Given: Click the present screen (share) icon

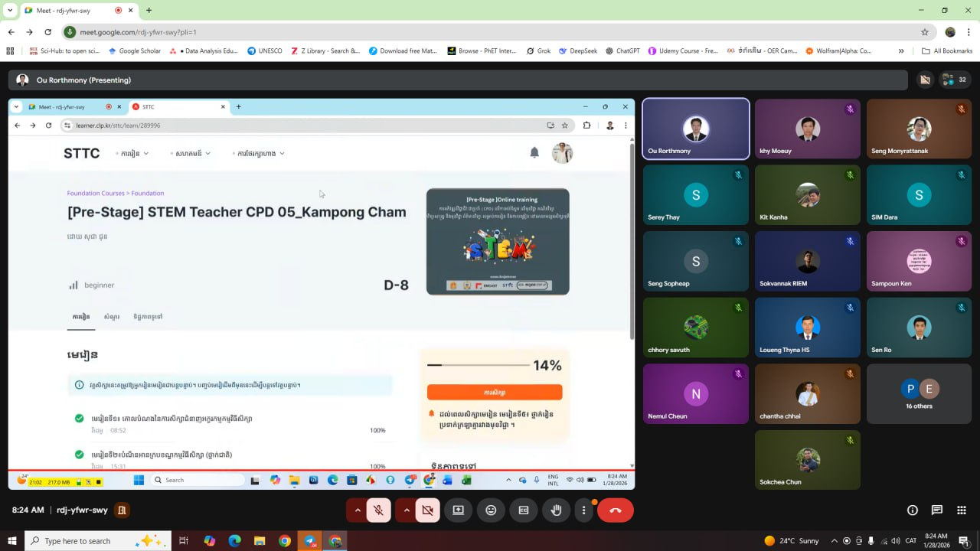Looking at the screenshot, I should pyautogui.click(x=458, y=510).
